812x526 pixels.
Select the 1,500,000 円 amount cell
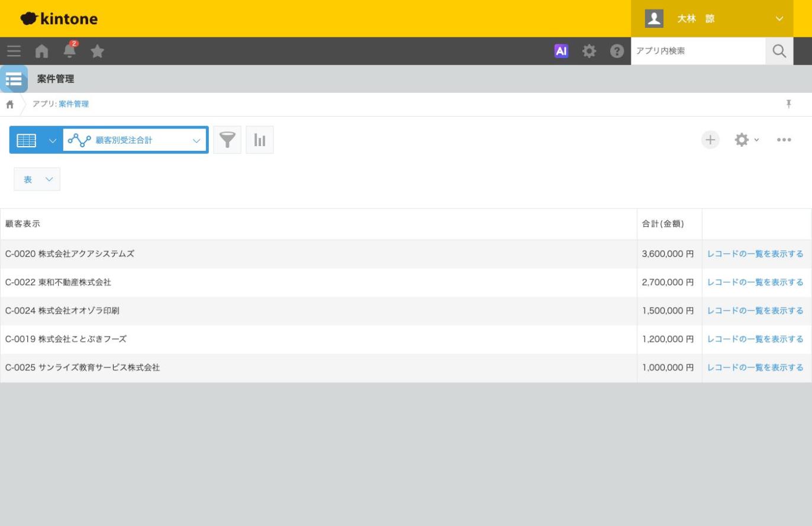(x=669, y=311)
